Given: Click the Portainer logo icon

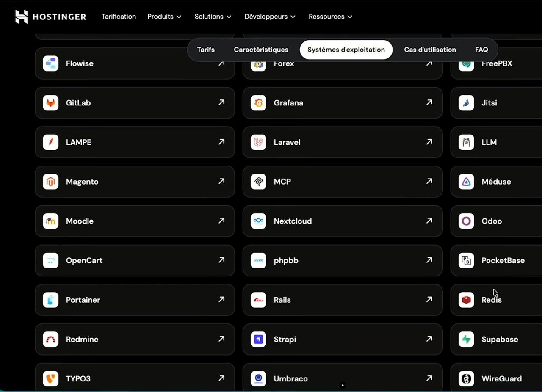Looking at the screenshot, I should 51,300.
